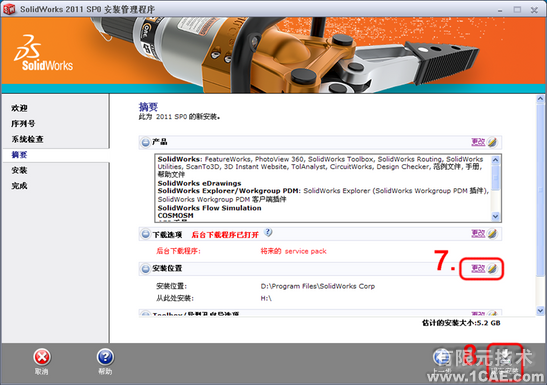Click COSMOSM list entry
This screenshot has width=547, height=385.
click(175, 216)
